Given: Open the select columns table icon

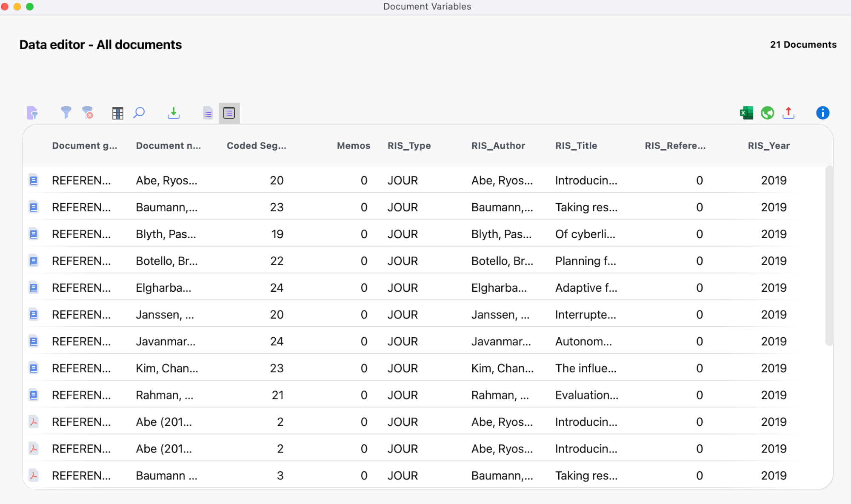Looking at the screenshot, I should click(x=117, y=113).
